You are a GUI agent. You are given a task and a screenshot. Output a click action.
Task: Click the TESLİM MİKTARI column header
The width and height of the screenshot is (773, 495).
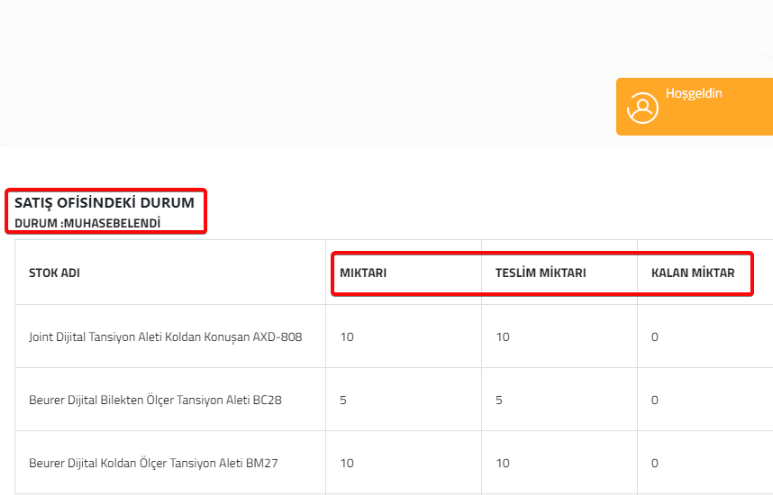coord(540,273)
